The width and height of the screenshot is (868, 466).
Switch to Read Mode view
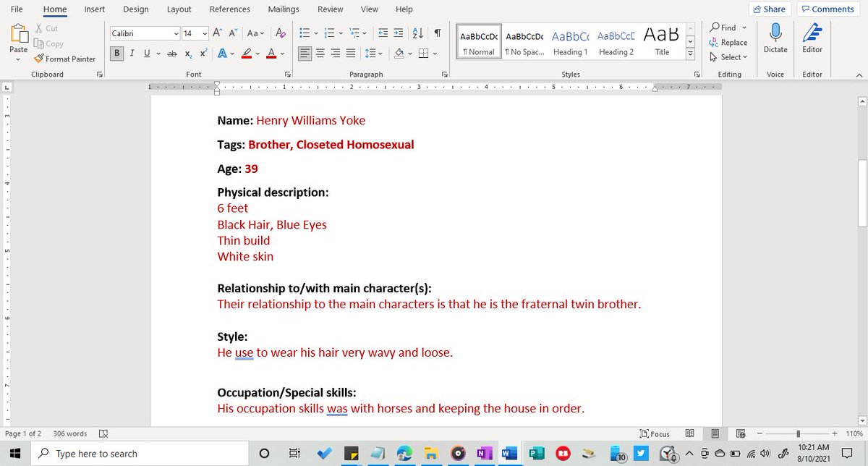click(x=689, y=434)
